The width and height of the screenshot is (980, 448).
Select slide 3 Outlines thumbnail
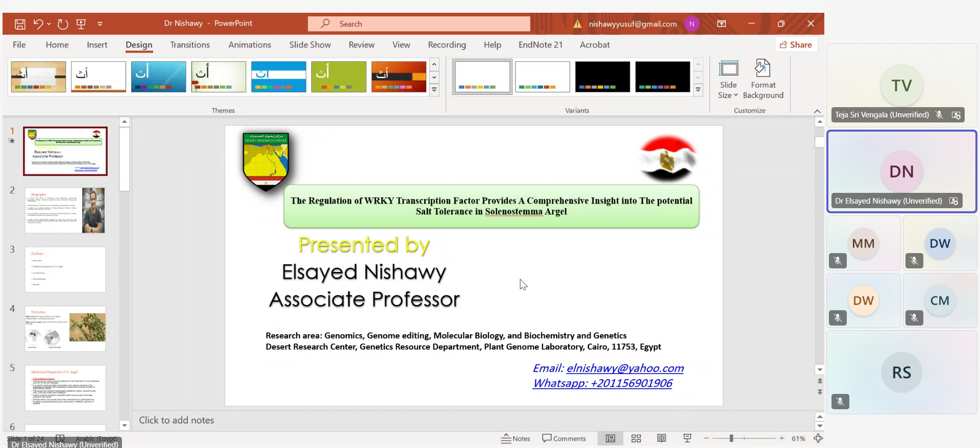65,270
